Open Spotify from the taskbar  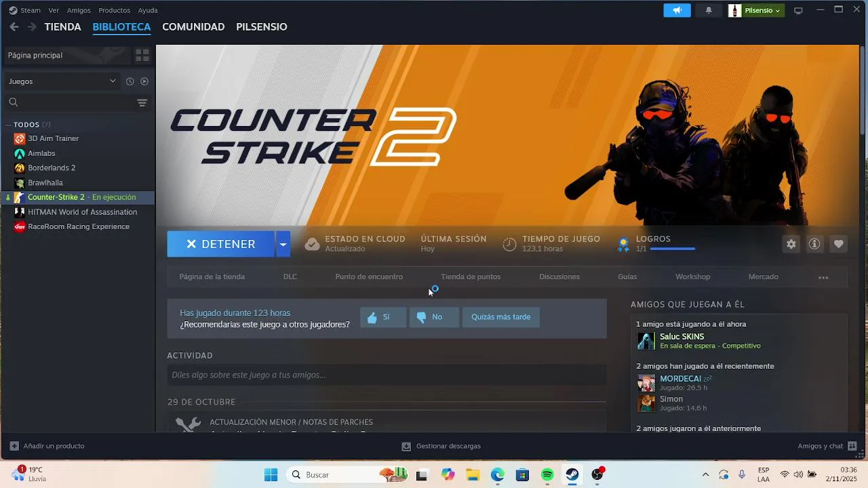click(x=547, y=475)
